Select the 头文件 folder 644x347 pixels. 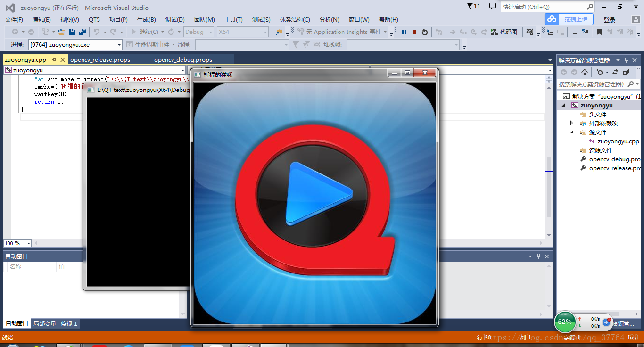pyautogui.click(x=598, y=114)
